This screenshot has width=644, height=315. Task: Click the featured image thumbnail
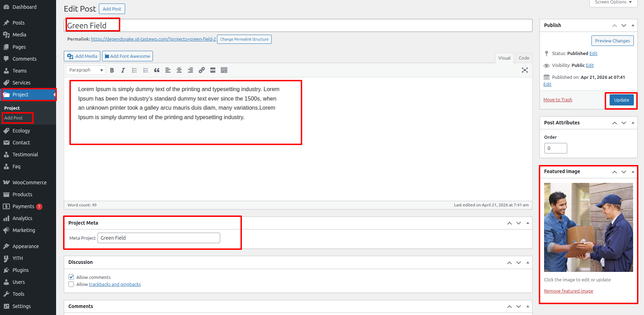[x=588, y=227]
